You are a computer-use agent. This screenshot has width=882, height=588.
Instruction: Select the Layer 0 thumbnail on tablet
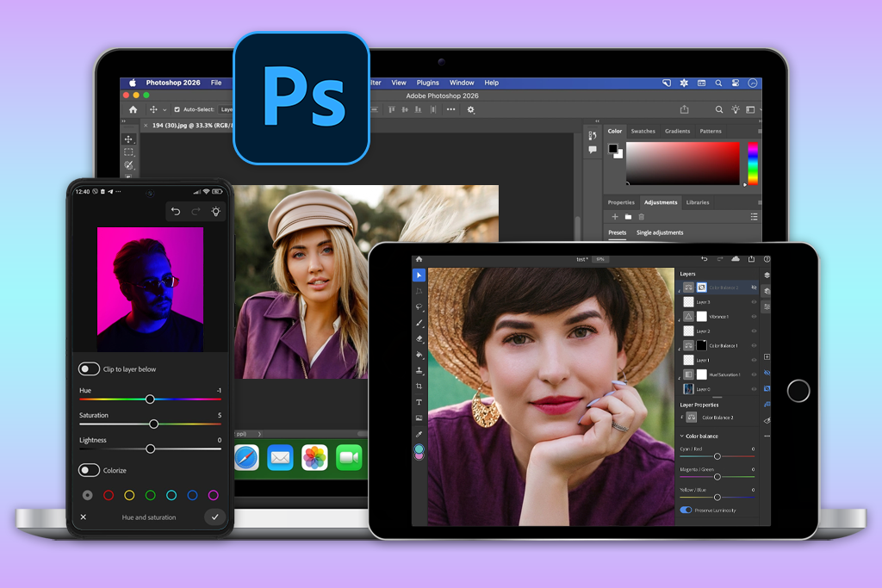point(688,388)
